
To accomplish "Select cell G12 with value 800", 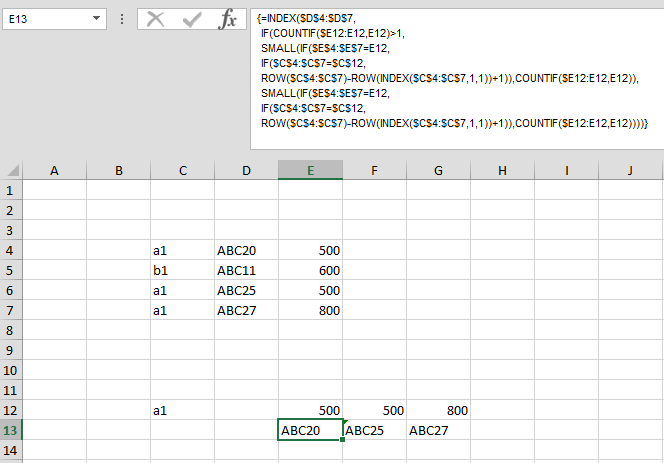I will [438, 410].
